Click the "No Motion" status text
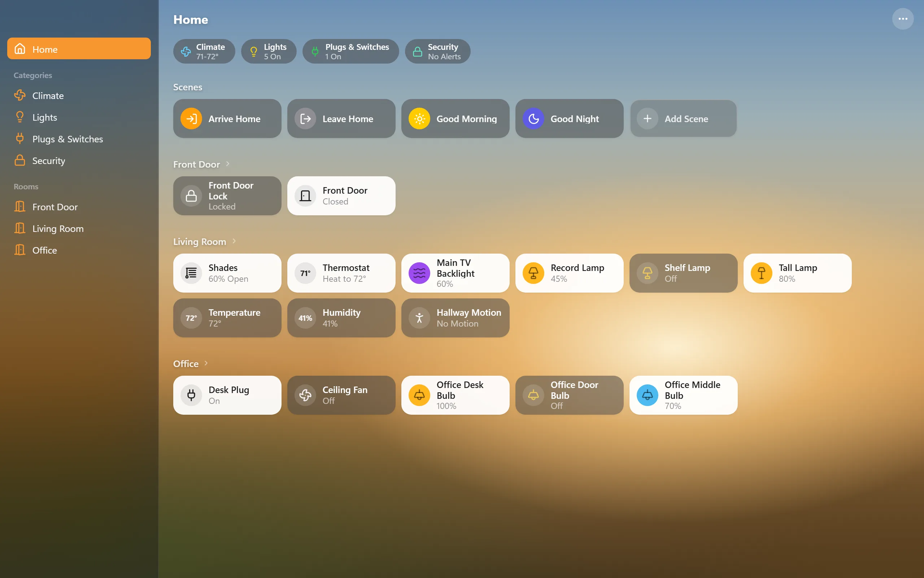This screenshot has height=578, width=924. (x=457, y=323)
